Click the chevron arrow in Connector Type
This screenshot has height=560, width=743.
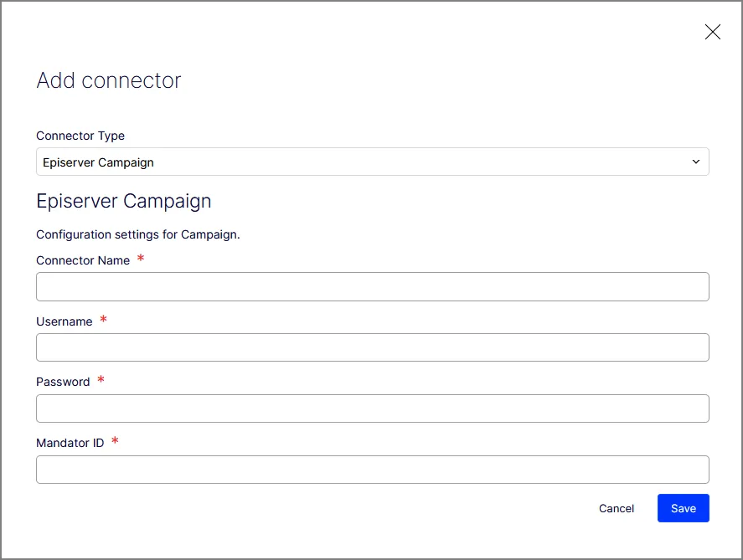pos(695,162)
